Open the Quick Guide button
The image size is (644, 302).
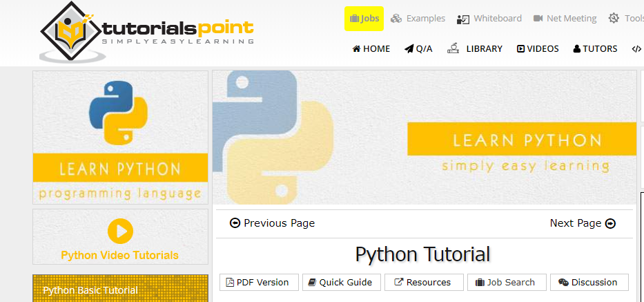(x=342, y=282)
